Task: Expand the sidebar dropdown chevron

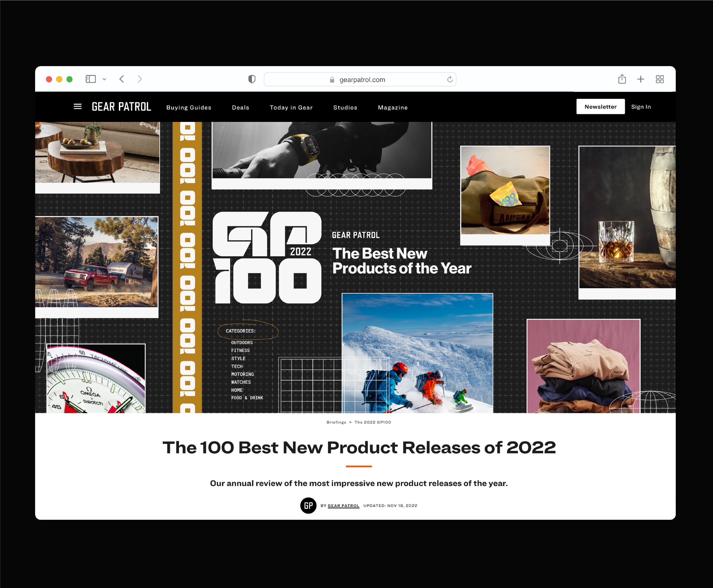Action: pyautogui.click(x=104, y=79)
